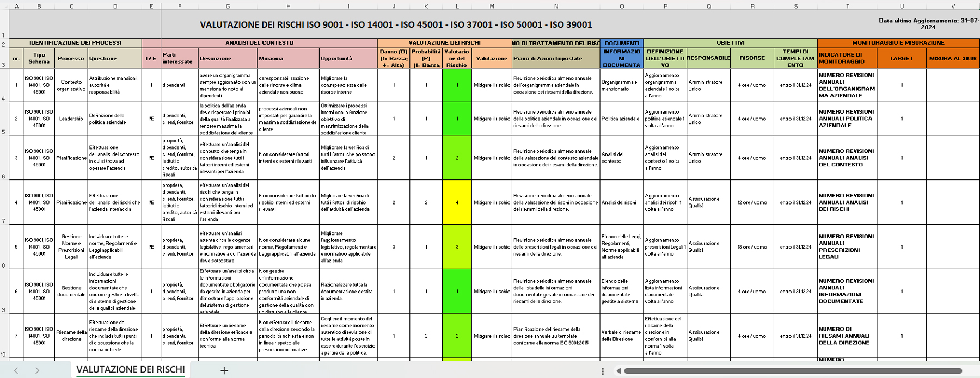Click the Leadership process cell
Viewport: 980px width, 378px height.
pyautogui.click(x=71, y=119)
